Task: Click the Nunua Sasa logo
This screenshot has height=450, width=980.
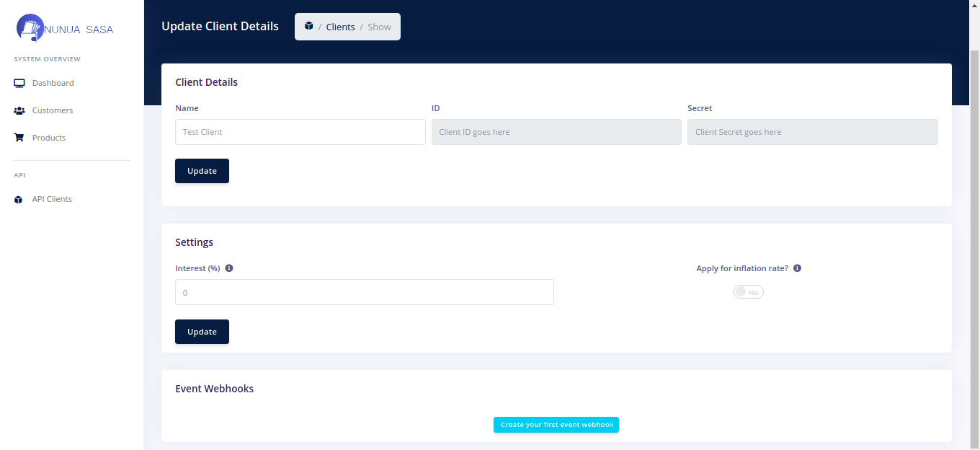Action: (64, 29)
